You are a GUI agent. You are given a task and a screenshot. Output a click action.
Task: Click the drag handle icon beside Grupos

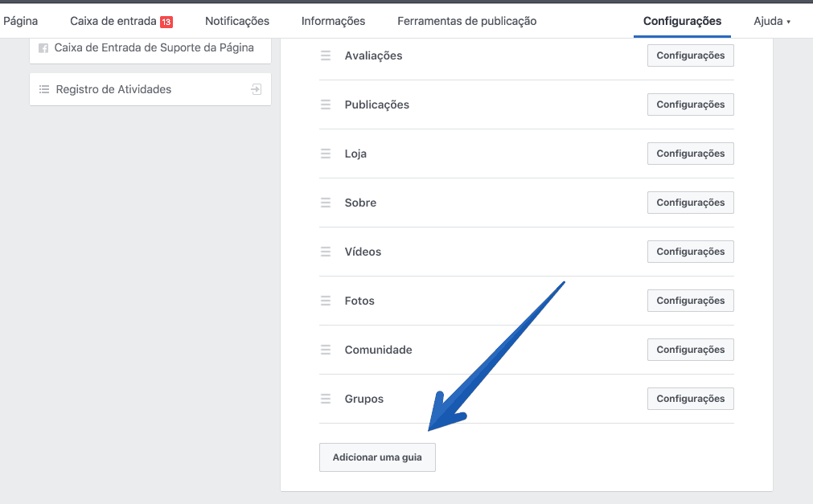[326, 399]
